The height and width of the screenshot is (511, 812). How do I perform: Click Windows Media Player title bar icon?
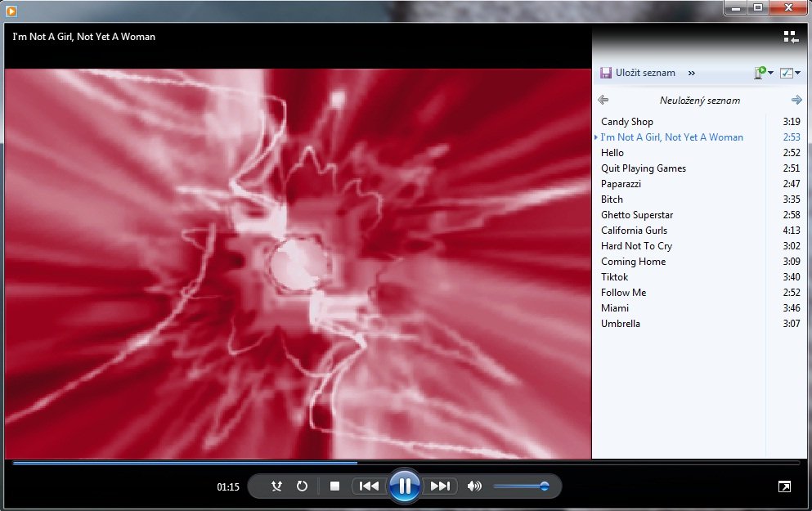tap(11, 11)
